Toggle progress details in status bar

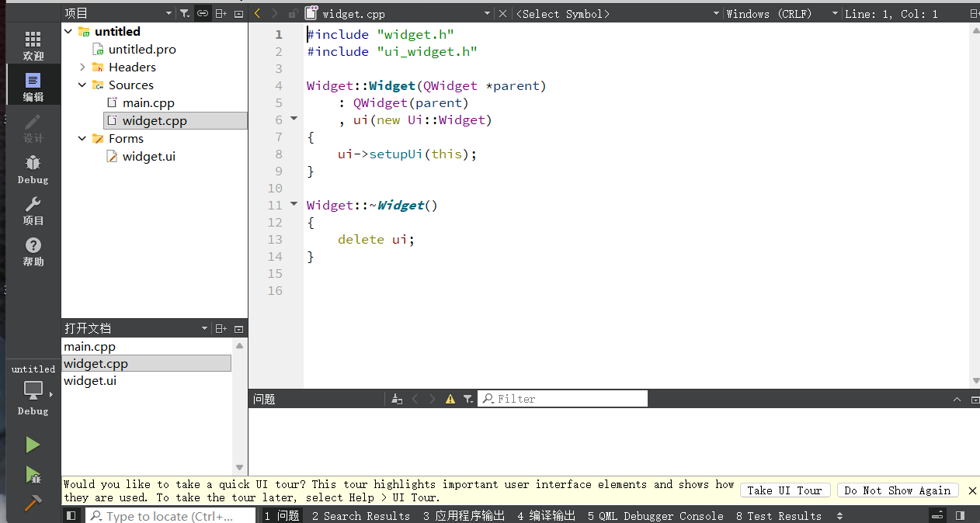pos(938,515)
